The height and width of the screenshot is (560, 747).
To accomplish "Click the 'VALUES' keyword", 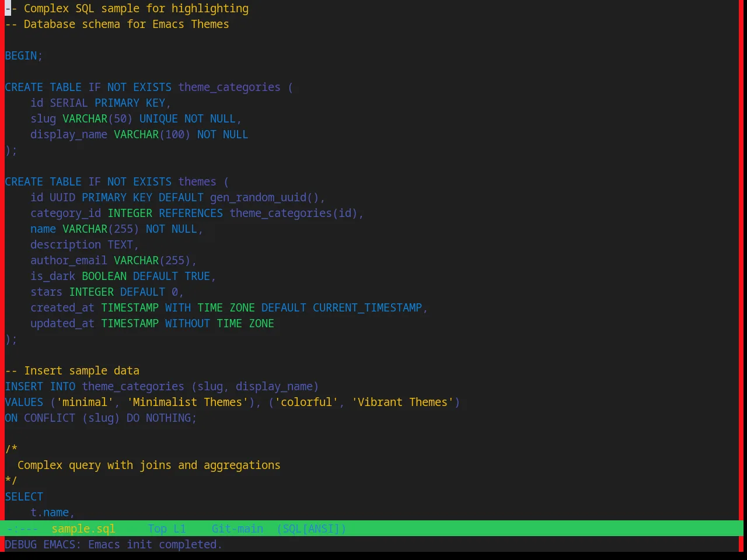I will coord(24,402).
